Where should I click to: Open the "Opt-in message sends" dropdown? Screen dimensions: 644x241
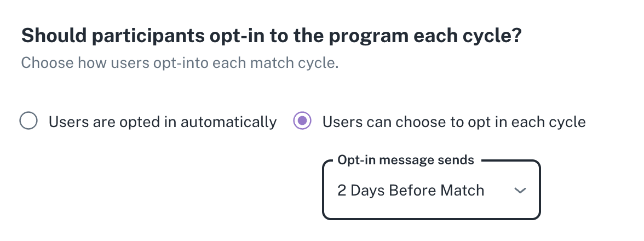[x=431, y=191]
